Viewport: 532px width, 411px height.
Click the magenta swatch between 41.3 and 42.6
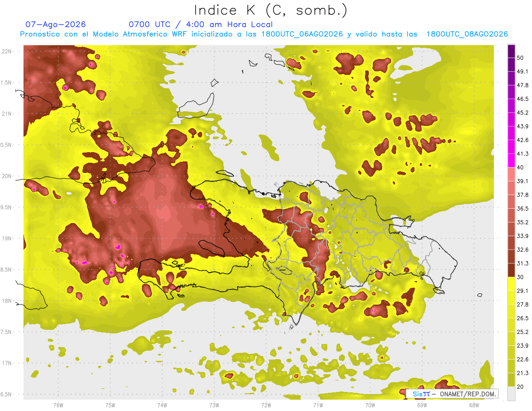tap(511, 147)
